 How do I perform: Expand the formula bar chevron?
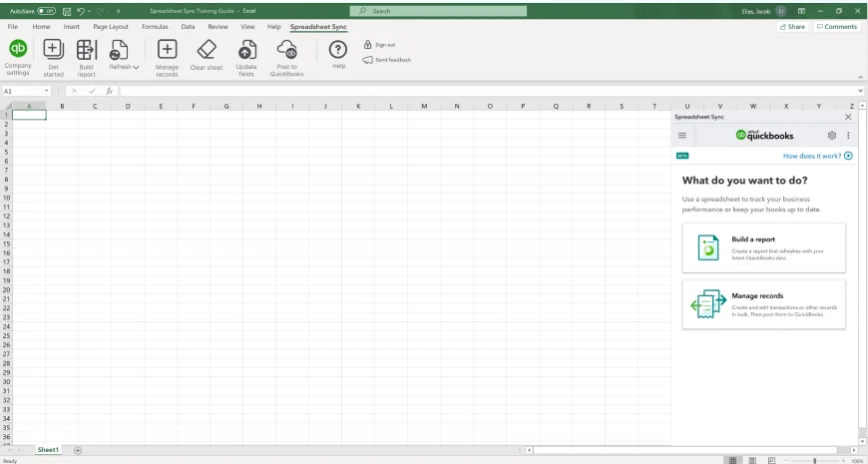[860, 91]
